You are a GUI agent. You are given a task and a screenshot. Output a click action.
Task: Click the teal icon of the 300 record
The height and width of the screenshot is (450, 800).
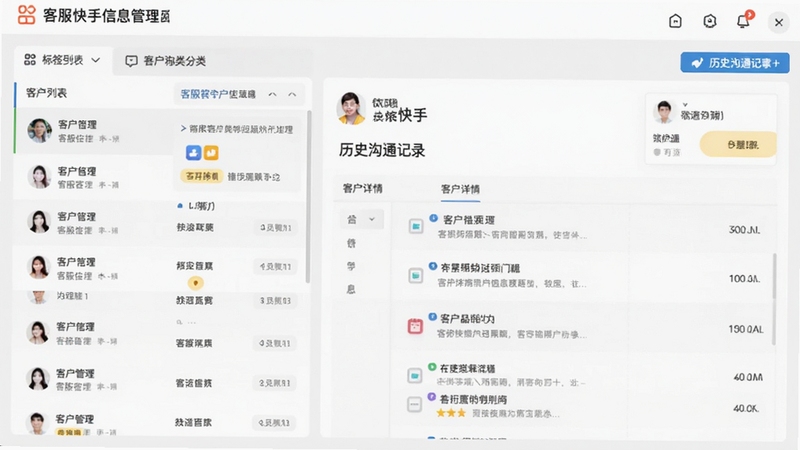(x=416, y=226)
